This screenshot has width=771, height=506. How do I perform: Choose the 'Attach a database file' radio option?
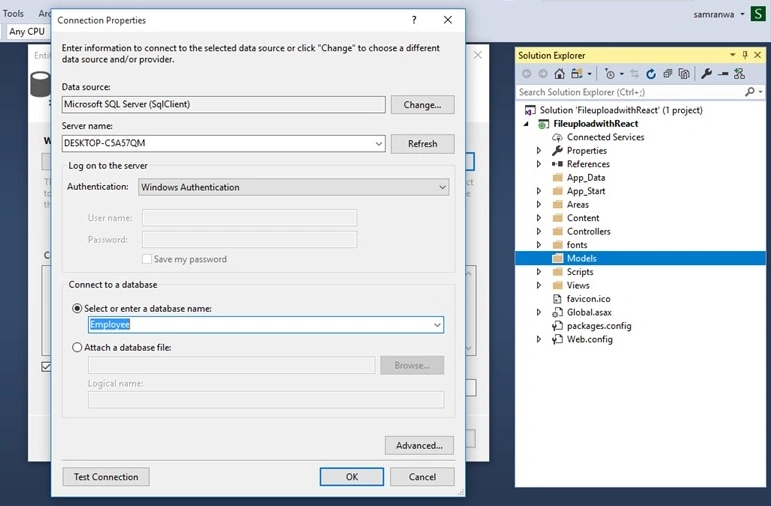point(77,347)
